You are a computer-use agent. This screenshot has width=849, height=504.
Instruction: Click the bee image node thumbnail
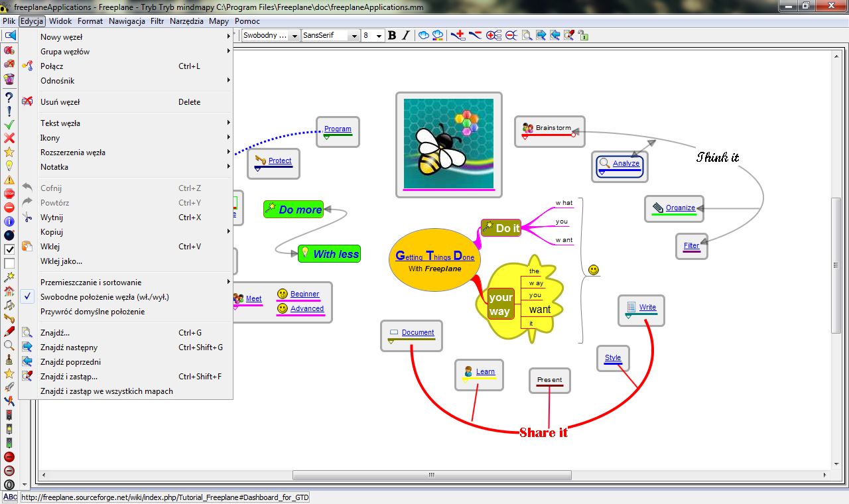coord(449,144)
